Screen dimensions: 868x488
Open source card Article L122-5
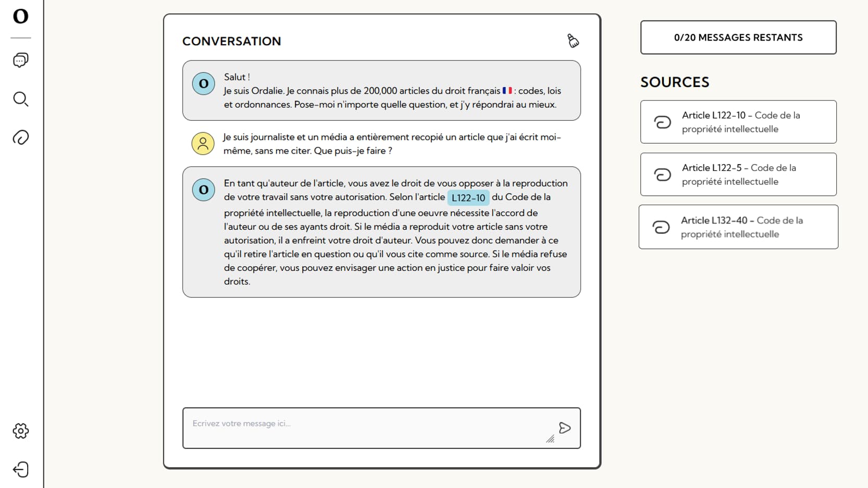(x=738, y=174)
